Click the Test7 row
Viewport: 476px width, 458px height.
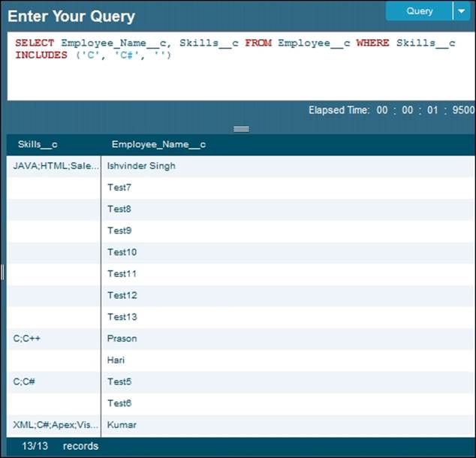(119, 188)
